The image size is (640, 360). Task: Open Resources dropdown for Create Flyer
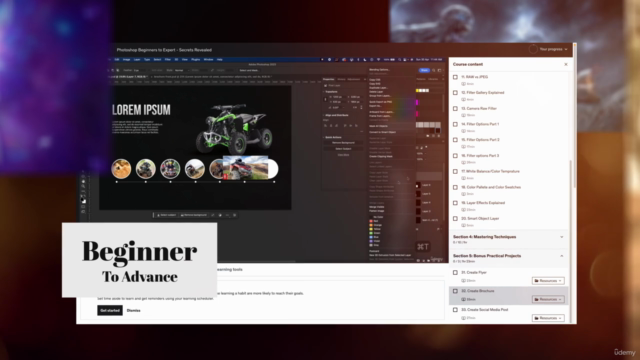[x=548, y=281]
